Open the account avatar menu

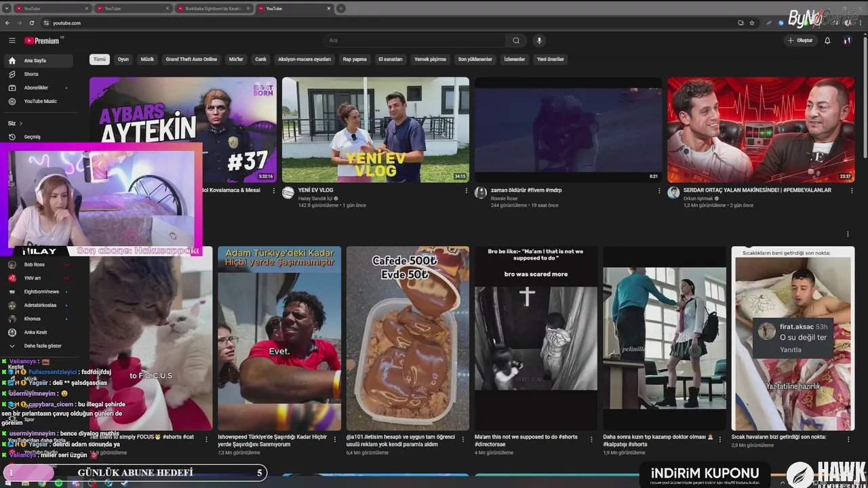847,41
